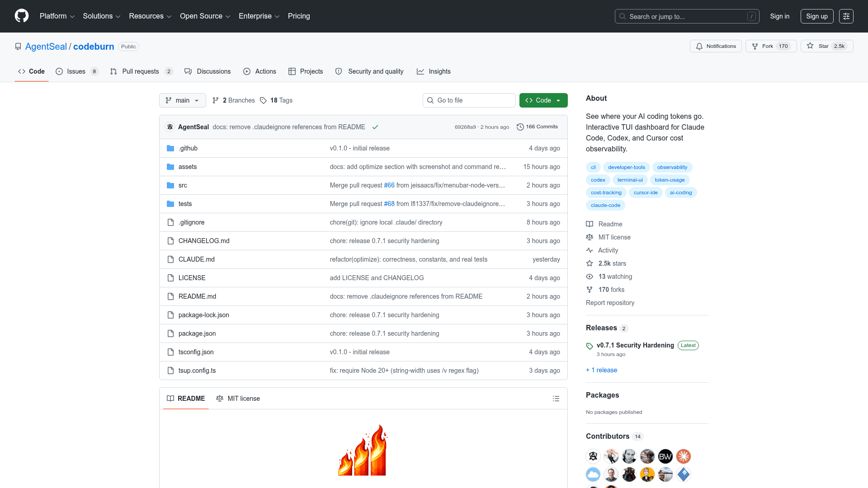Click the Sign up button
868x488 pixels.
point(816,16)
